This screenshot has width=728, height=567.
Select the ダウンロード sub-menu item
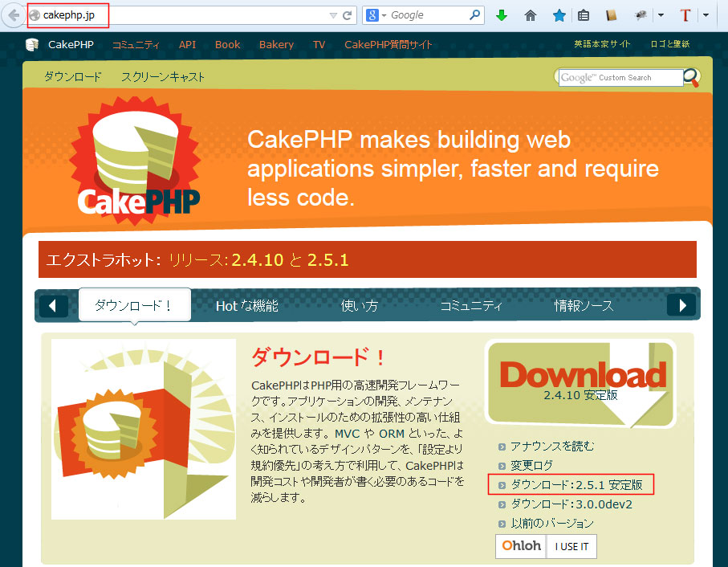72,76
